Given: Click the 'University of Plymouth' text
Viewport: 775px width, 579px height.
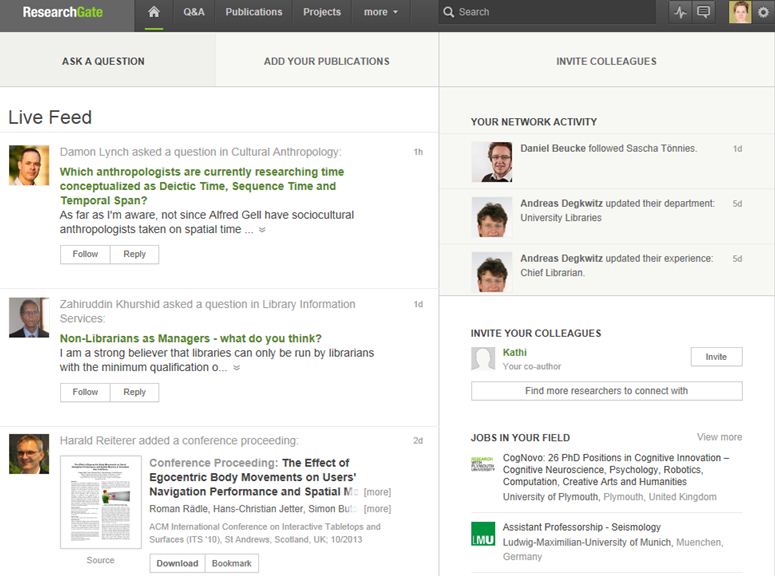Looking at the screenshot, I should [550, 497].
